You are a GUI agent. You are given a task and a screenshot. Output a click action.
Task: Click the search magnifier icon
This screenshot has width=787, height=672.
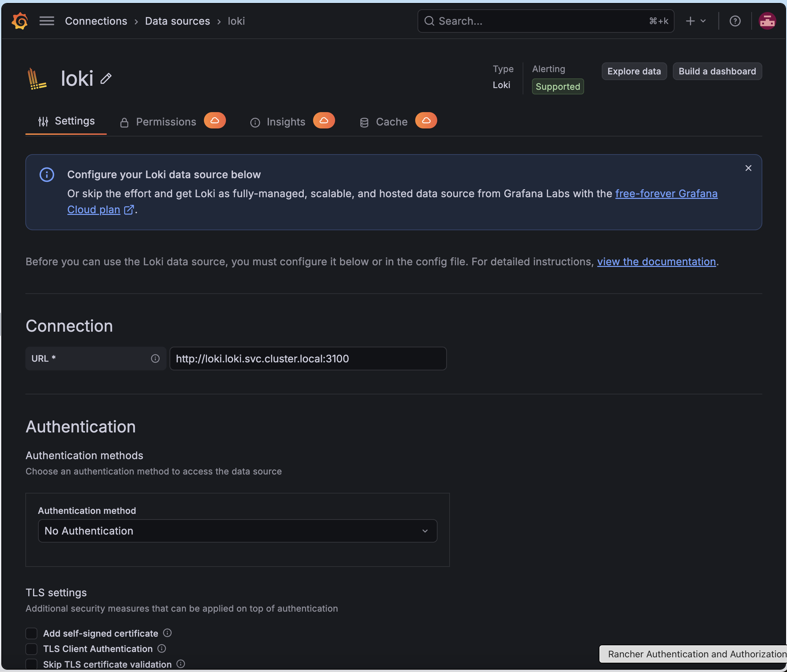point(429,21)
